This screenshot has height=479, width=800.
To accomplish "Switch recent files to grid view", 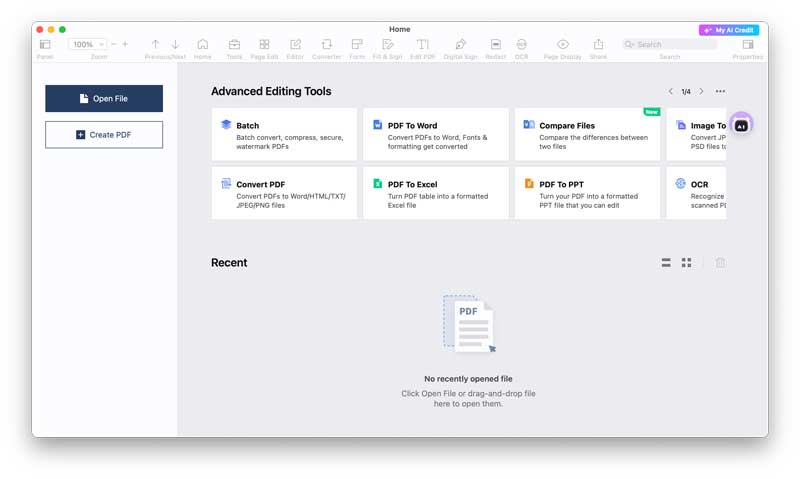I will [x=687, y=263].
